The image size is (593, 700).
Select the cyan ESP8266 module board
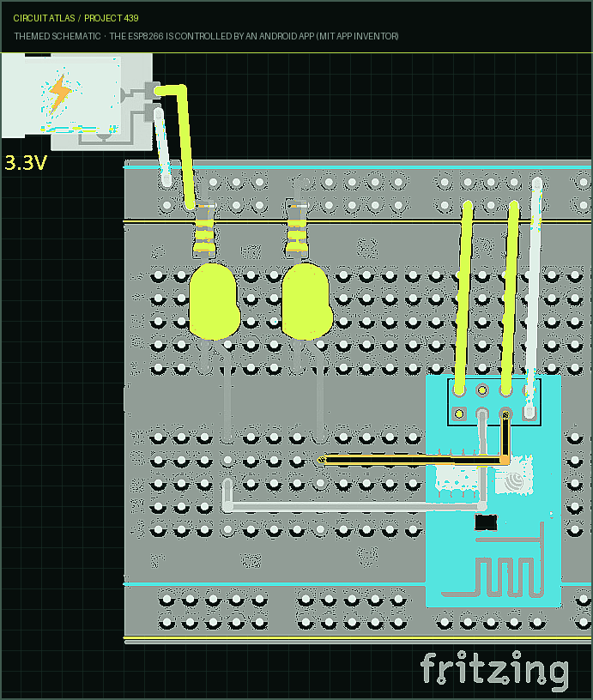(x=493, y=491)
